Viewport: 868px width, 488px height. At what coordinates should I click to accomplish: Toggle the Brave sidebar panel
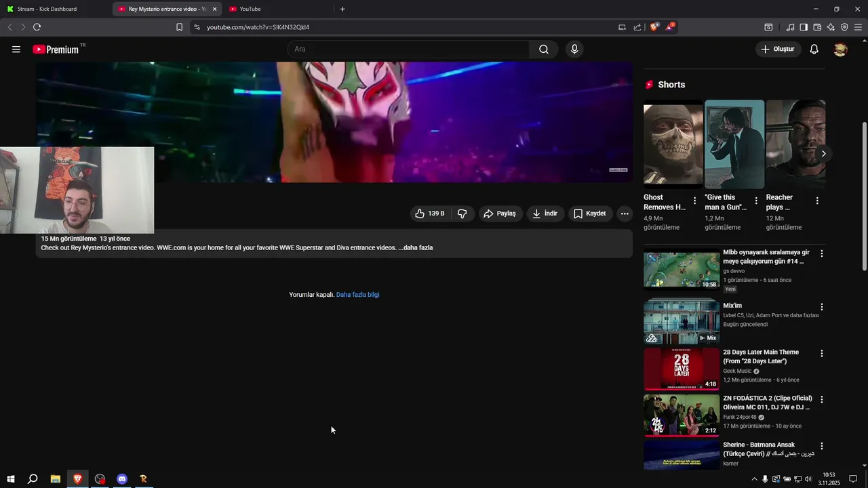[804, 27]
